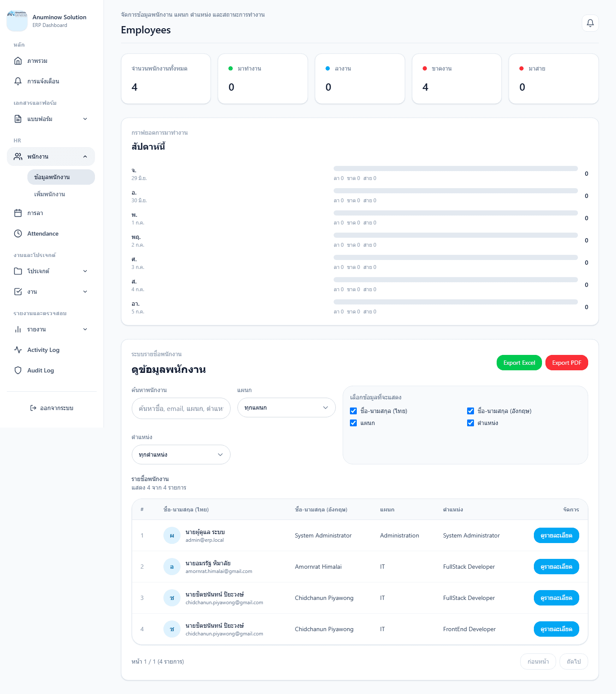Screen dimensions: 616x694
Task: Click the Anuminow Solution logo
Action: pos(17,21)
